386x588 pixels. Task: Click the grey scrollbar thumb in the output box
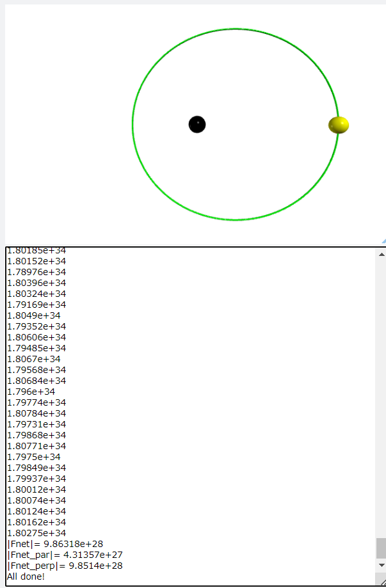[x=381, y=548]
